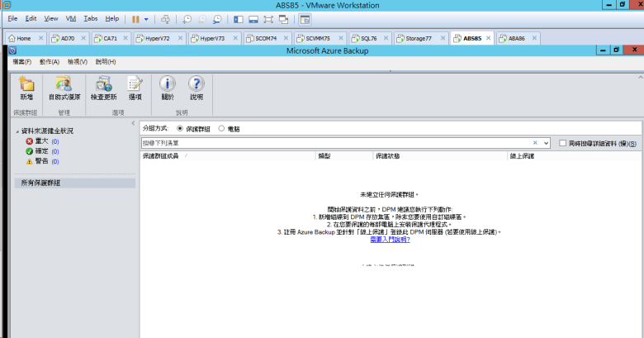
Task: Click the 需要入門說明? help link
Action: [x=391, y=240]
